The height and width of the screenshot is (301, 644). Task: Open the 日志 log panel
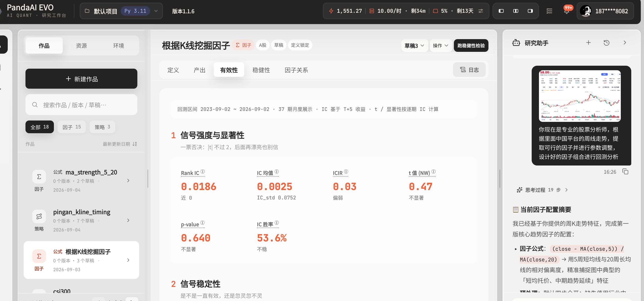(x=469, y=70)
